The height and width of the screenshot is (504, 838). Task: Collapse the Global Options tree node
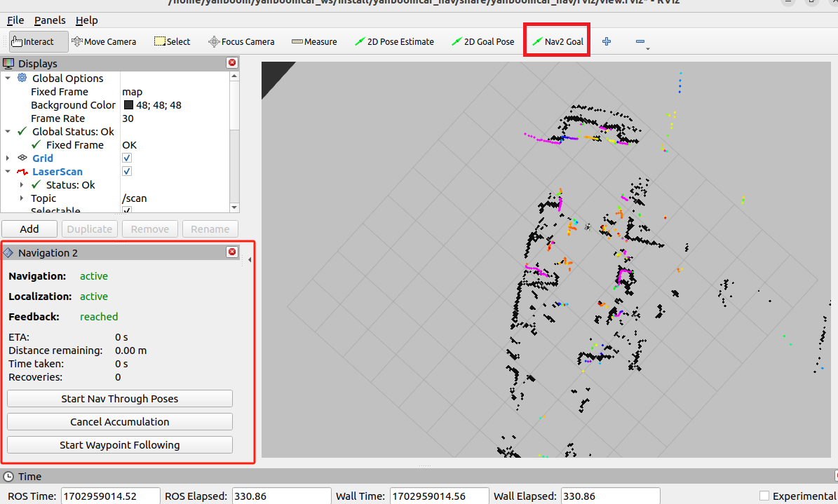click(8, 78)
